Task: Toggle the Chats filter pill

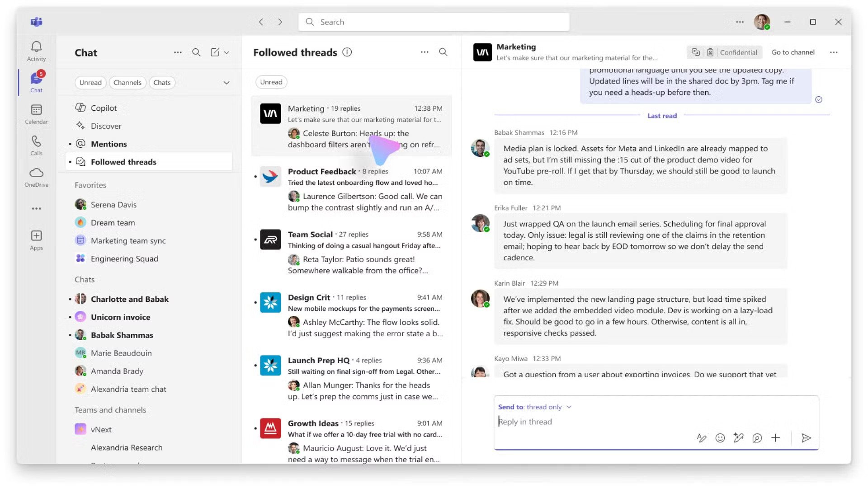Action: (x=162, y=82)
